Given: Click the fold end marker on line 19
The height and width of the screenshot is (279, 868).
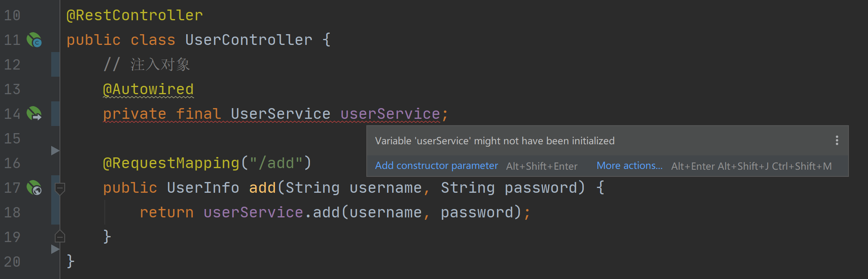Looking at the screenshot, I should click(x=60, y=237).
